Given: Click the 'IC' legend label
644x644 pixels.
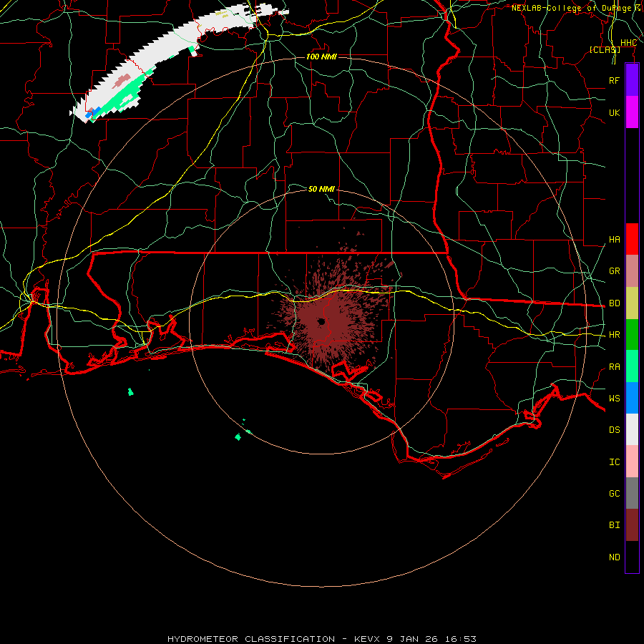Looking at the screenshot, I should pos(614,462).
